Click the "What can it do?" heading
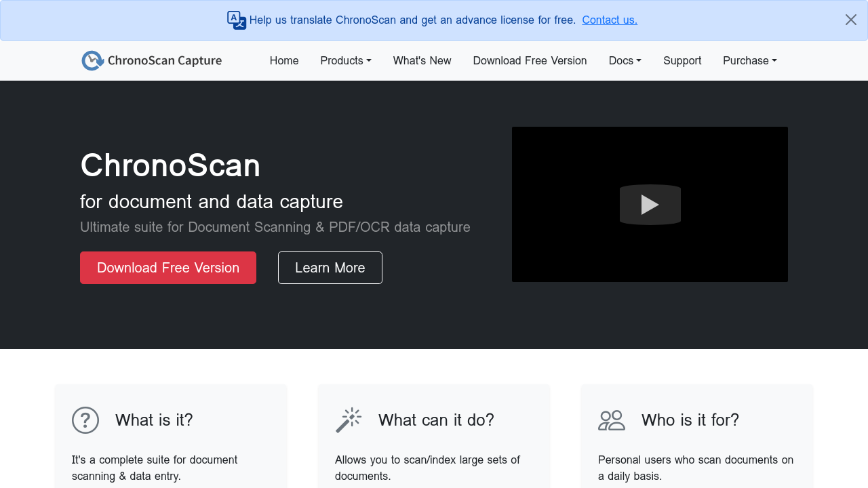 (x=436, y=420)
